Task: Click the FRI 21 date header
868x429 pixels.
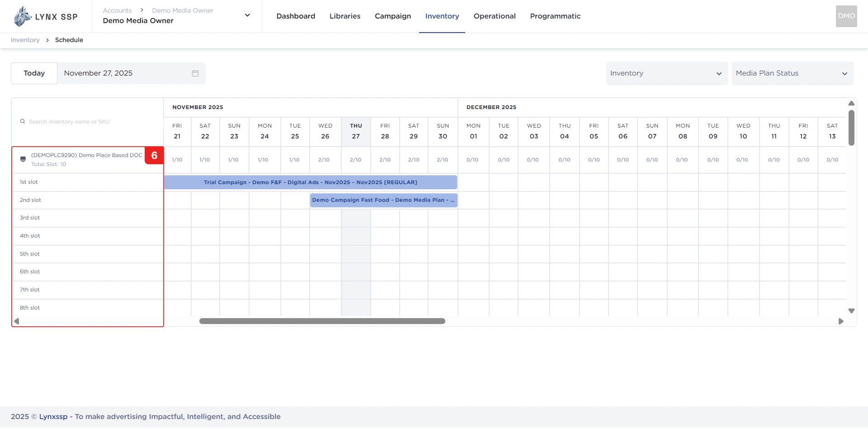Action: coord(177,131)
